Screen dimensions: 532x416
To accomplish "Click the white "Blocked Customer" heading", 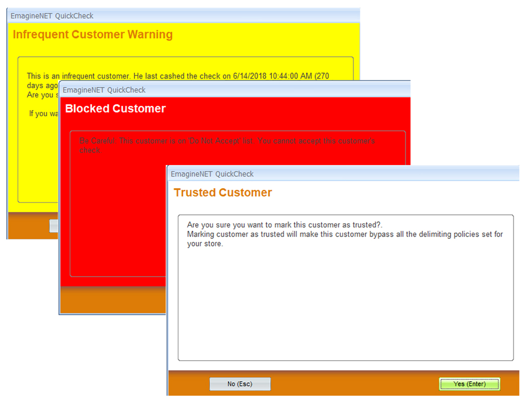I will click(x=115, y=109).
